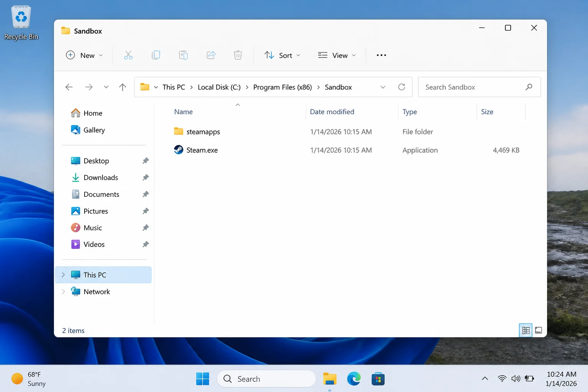Go back with the left arrow
Screen dimensions: 588x392
click(69, 87)
